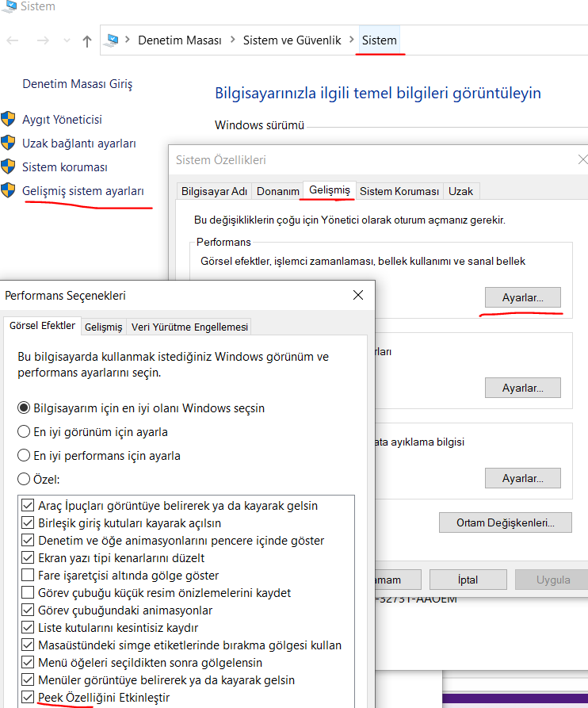
Task: Open Ortam Değişkenleri button
Action: coord(506,522)
